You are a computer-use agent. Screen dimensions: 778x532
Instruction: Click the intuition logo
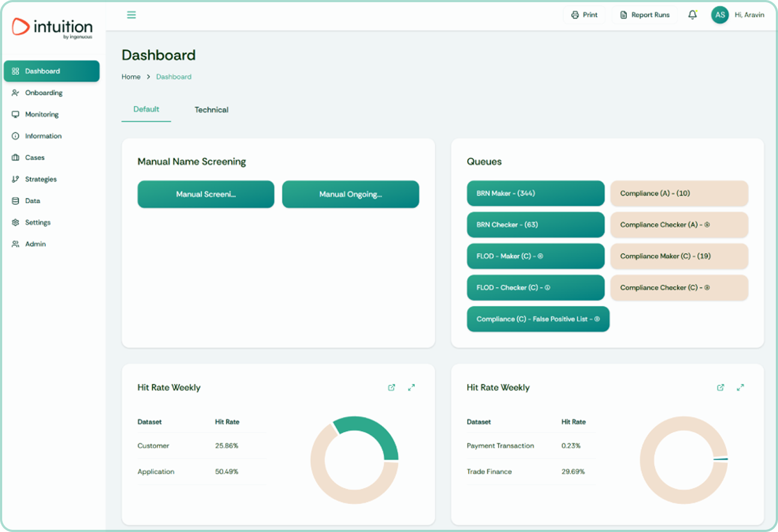point(52,28)
